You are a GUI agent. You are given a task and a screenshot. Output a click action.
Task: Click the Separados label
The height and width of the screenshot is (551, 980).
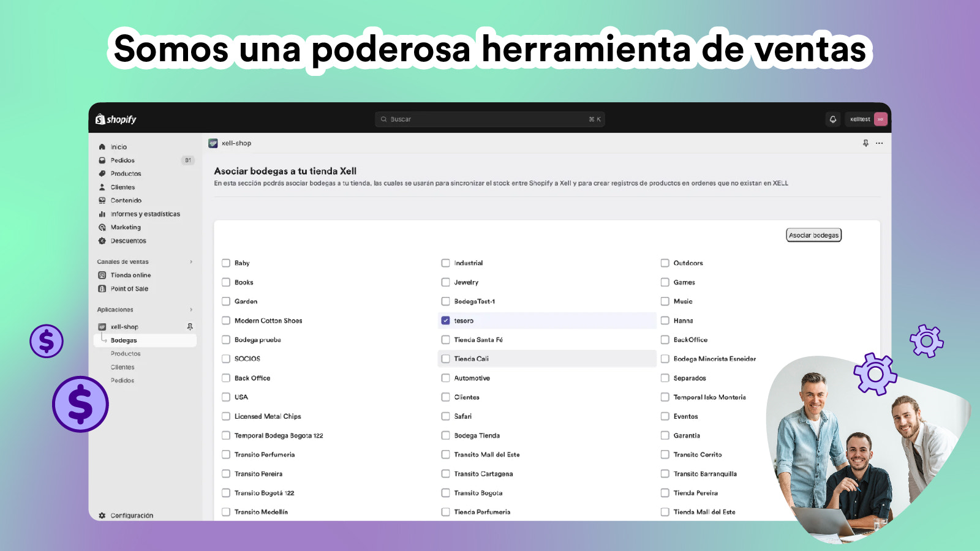[690, 378]
